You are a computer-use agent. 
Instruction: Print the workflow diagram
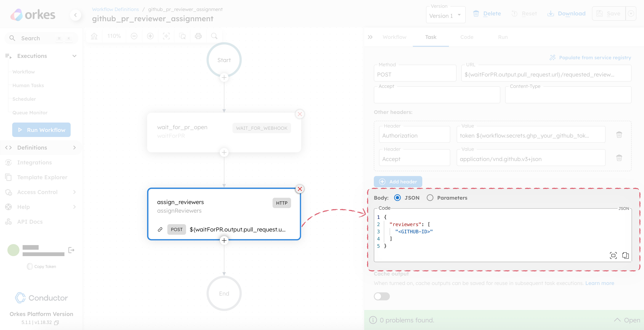tap(198, 36)
